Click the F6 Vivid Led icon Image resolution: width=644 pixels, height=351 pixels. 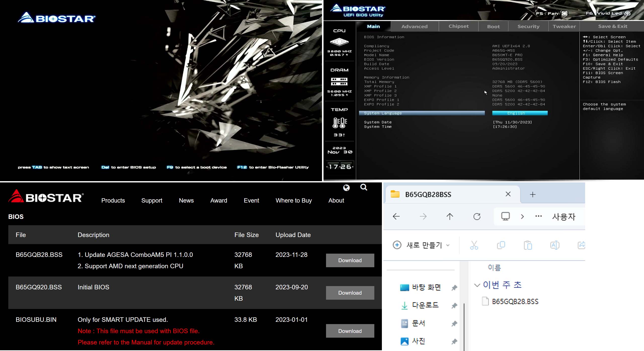point(627,13)
